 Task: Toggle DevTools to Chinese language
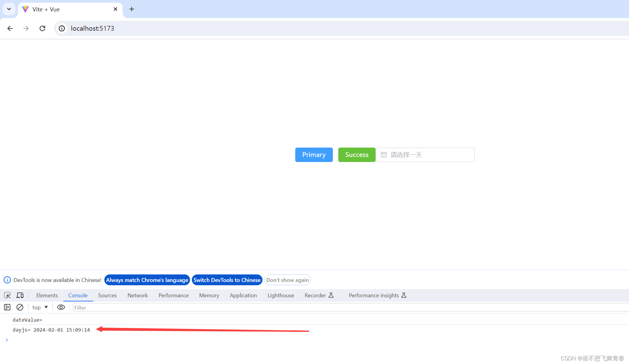tap(227, 280)
